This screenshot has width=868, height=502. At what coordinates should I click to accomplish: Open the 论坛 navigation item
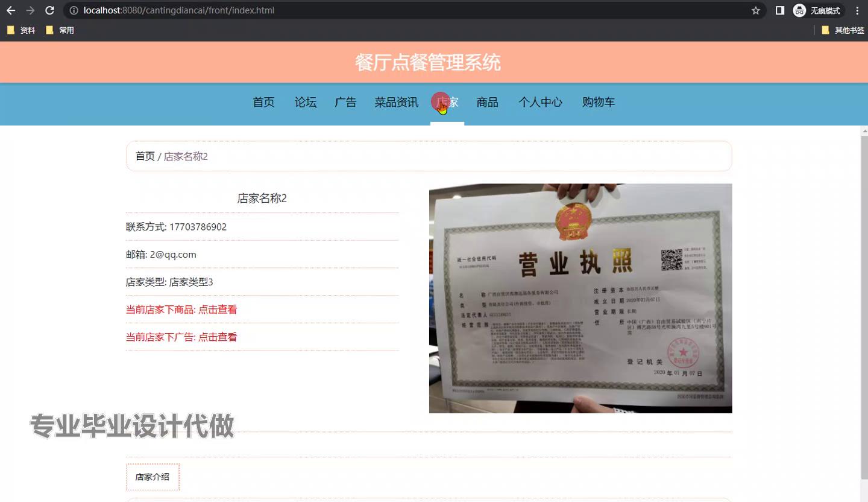pos(306,102)
